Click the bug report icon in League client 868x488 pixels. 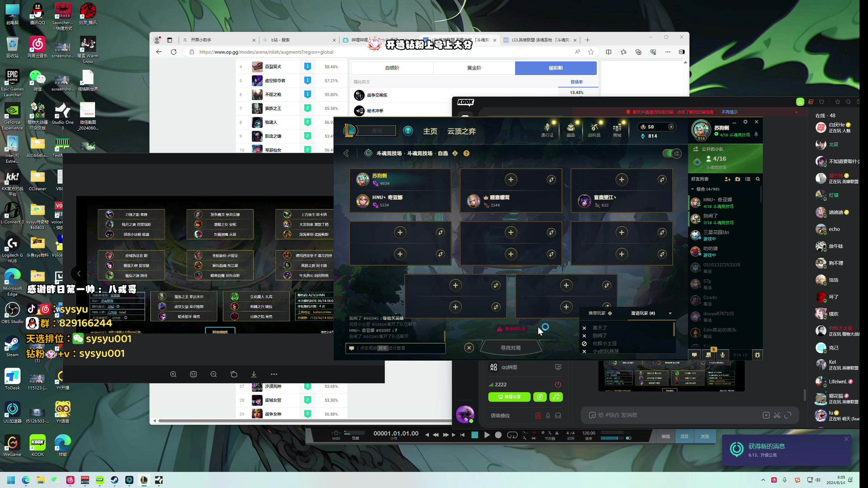[758, 355]
